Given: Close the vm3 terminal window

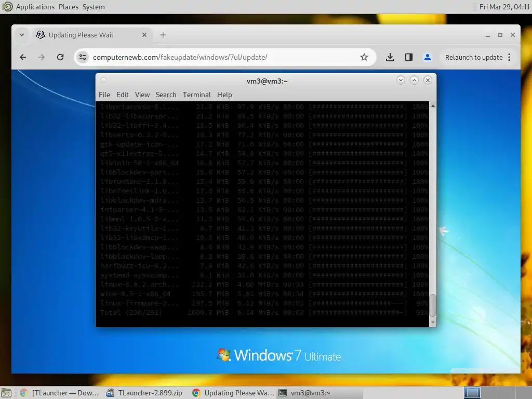Looking at the screenshot, I should click(x=428, y=81).
